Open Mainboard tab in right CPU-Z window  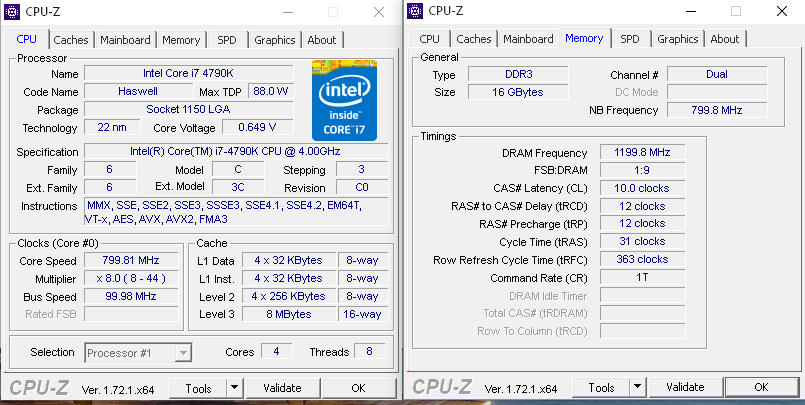528,39
